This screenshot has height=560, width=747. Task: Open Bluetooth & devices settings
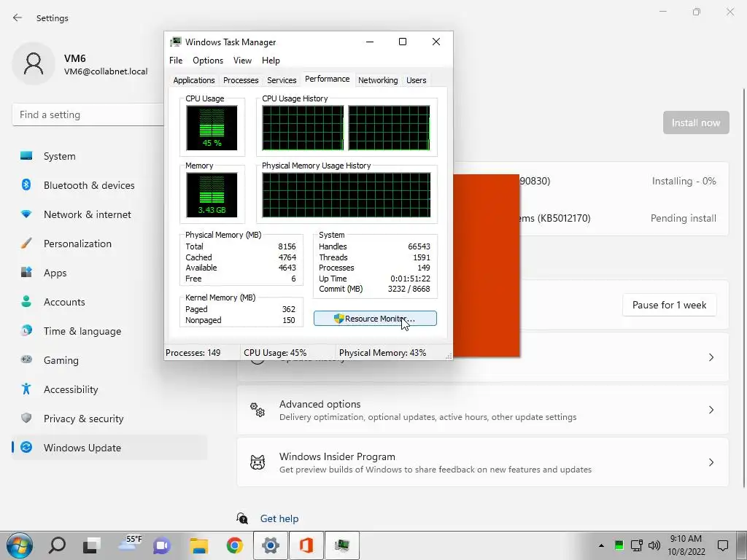tap(109, 185)
